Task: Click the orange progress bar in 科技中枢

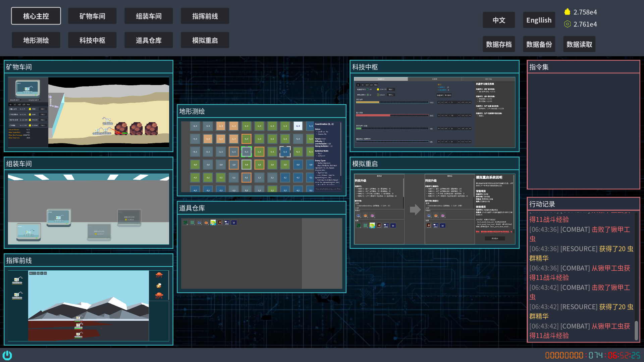Action: (x=368, y=102)
